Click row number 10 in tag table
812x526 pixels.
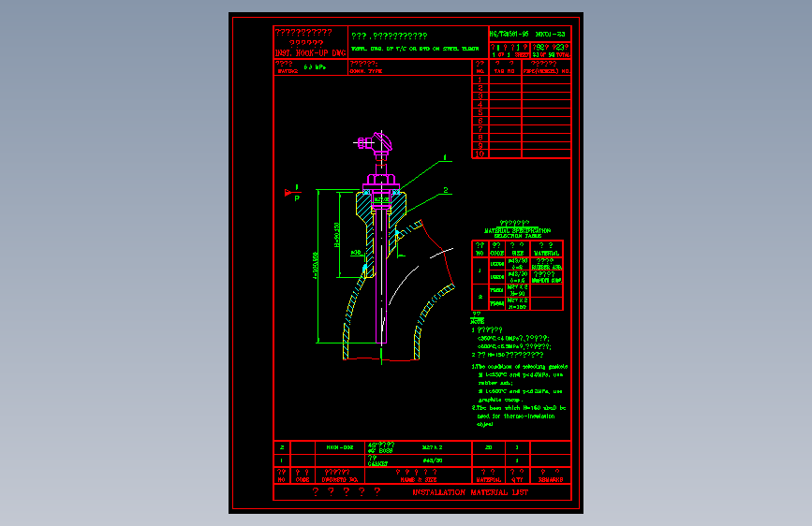coord(480,153)
